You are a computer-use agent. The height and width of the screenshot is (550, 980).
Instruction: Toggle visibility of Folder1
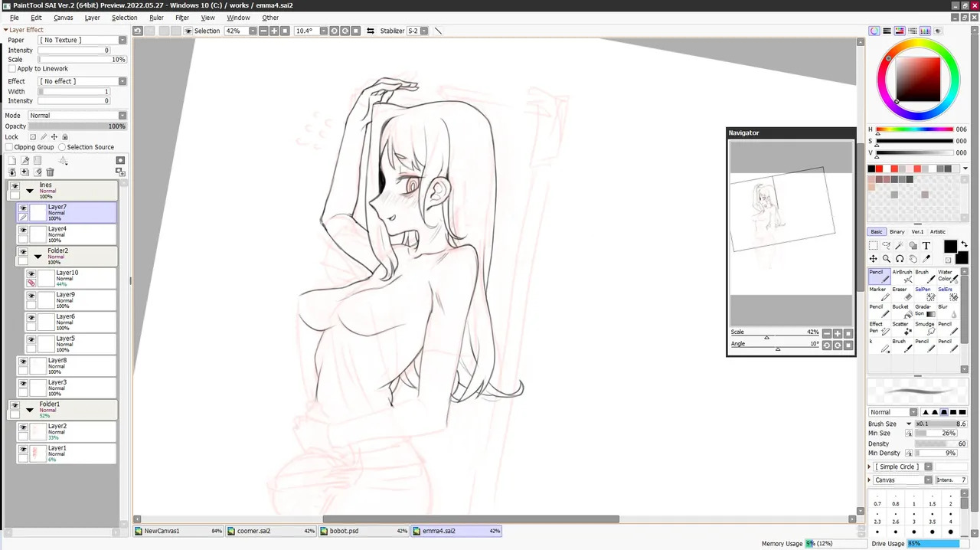click(15, 405)
